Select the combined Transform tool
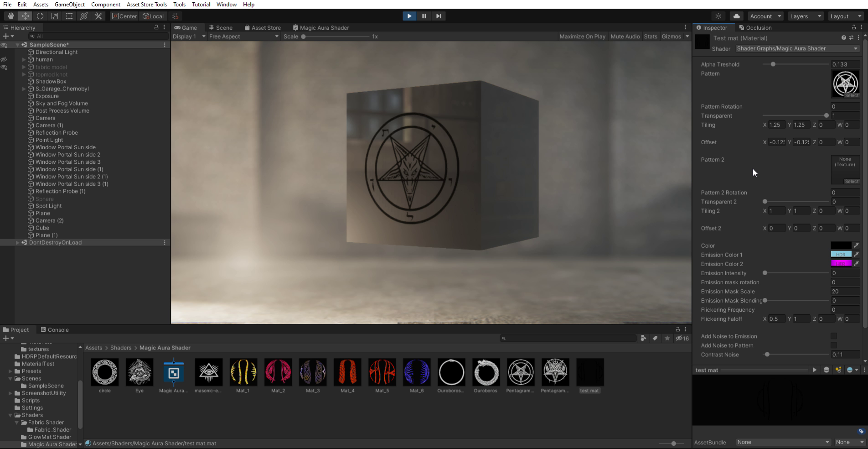Viewport: 868px width, 449px height. (x=84, y=16)
